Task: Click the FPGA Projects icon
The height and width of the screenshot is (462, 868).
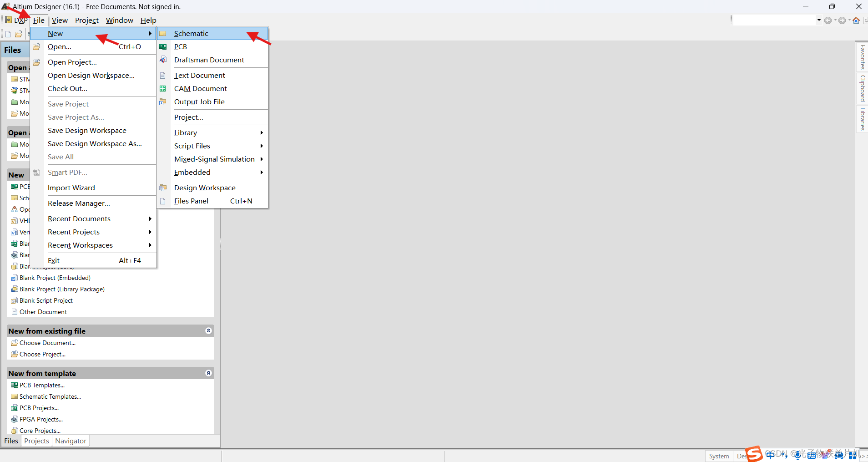Action: pyautogui.click(x=15, y=420)
